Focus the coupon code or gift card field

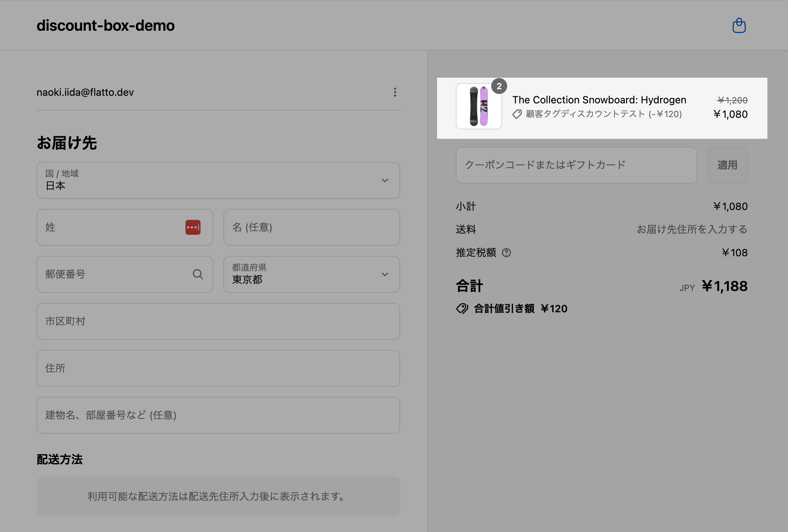pos(576,165)
